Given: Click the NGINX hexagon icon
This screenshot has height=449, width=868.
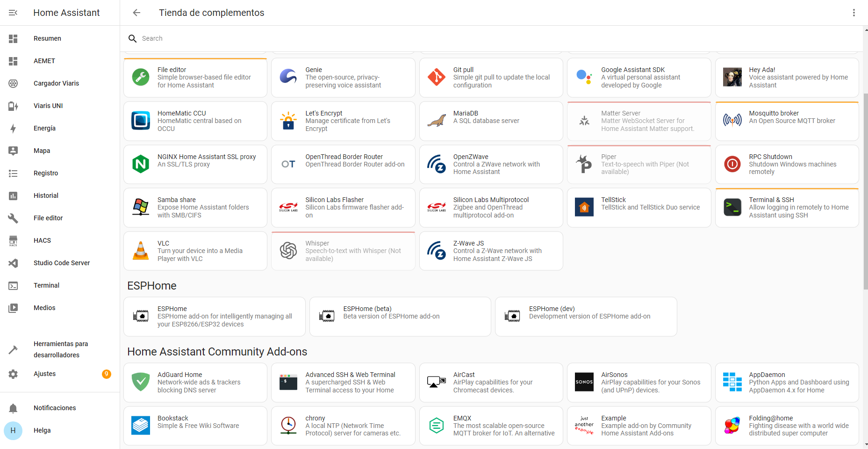Looking at the screenshot, I should pyautogui.click(x=141, y=164).
